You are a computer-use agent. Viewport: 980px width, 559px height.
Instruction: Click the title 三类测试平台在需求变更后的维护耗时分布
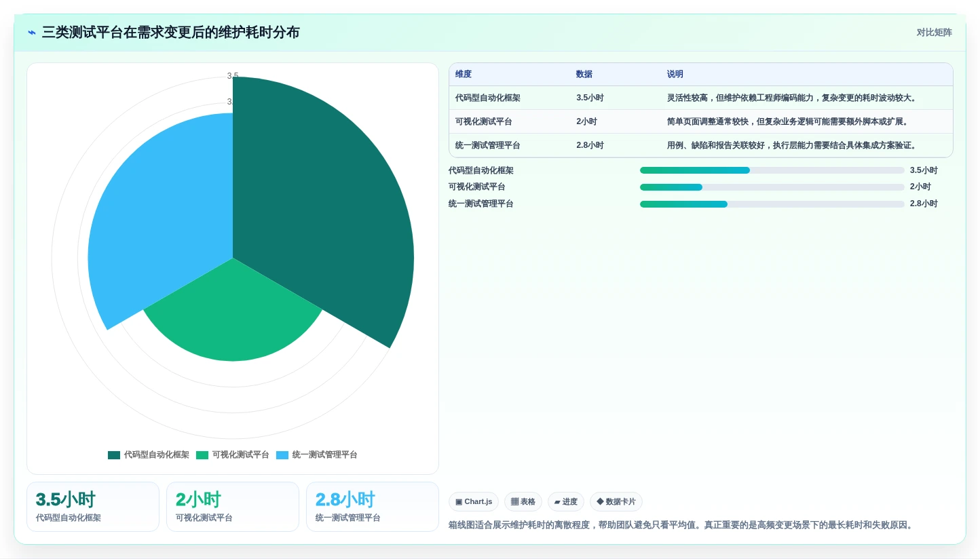coord(170,33)
